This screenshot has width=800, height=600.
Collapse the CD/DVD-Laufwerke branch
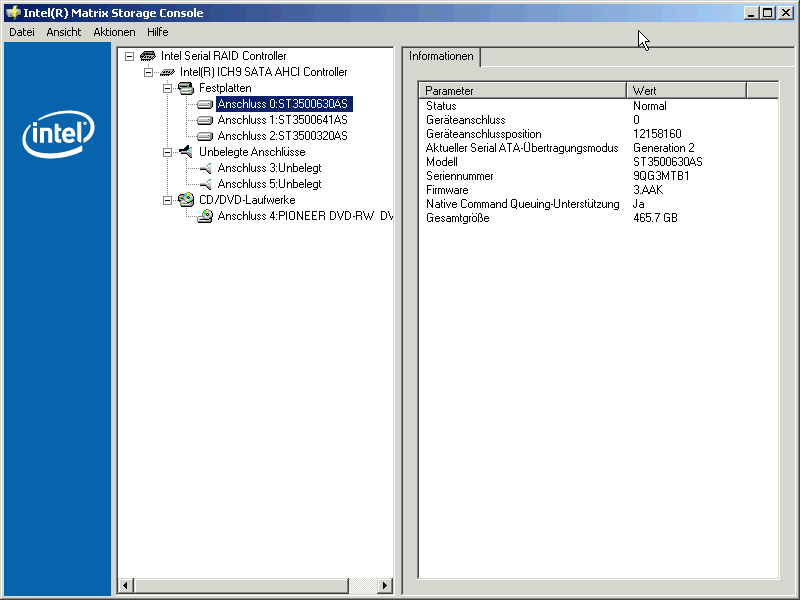pos(167,200)
